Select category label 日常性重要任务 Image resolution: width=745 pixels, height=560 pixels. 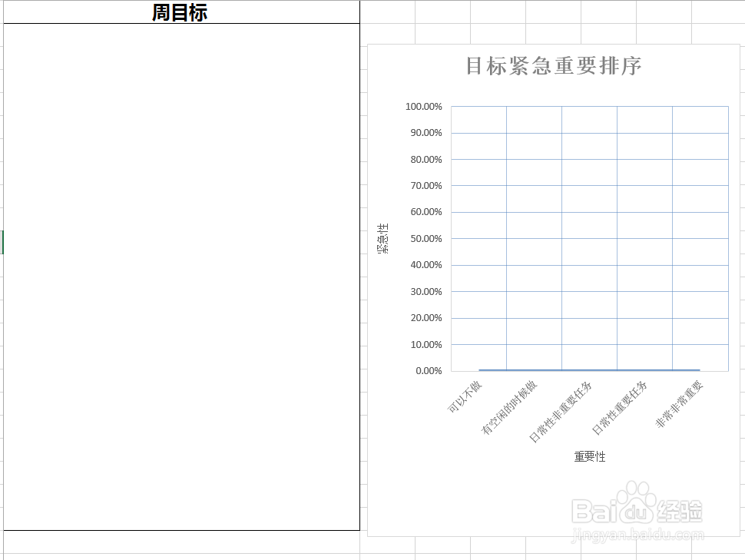click(x=620, y=407)
